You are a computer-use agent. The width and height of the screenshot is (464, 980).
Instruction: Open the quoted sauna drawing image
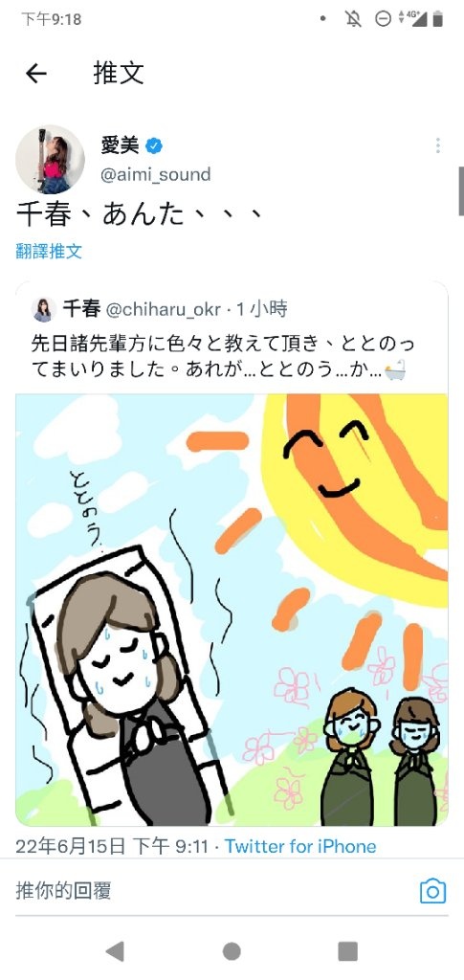click(x=232, y=610)
